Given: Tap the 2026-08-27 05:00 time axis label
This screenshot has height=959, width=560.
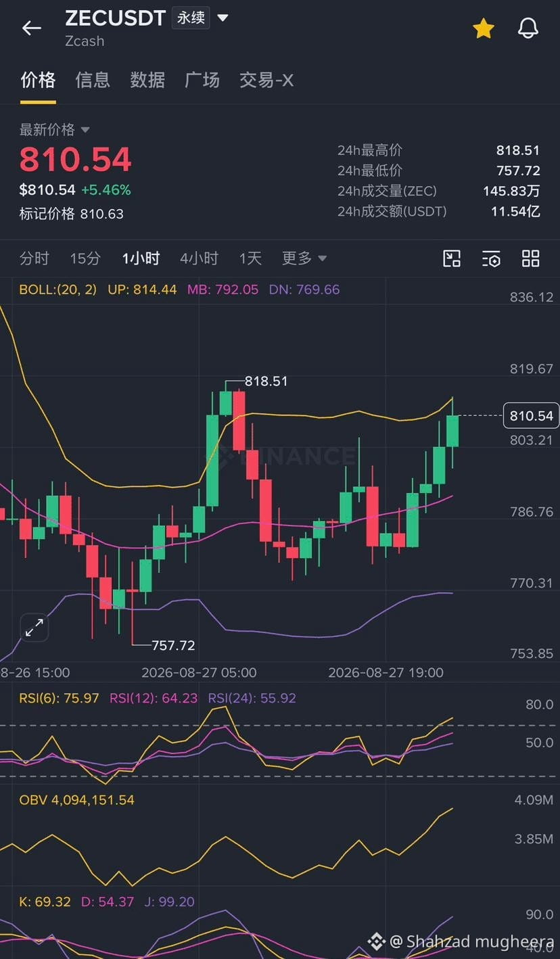Looking at the screenshot, I should [199, 672].
